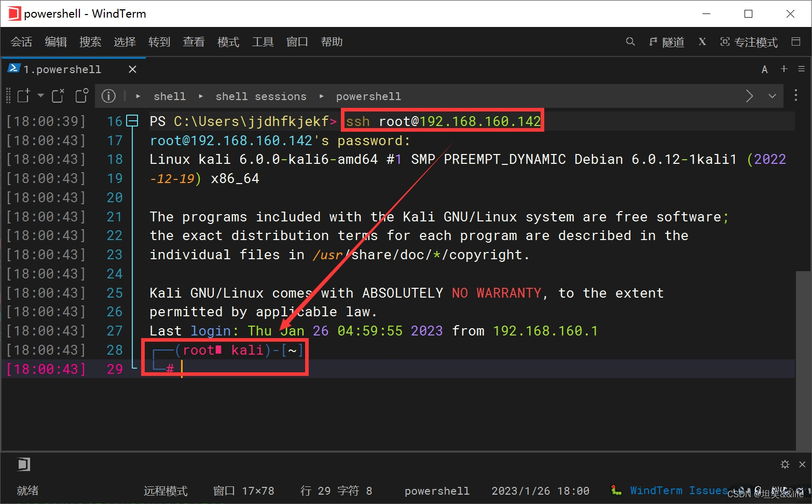Click the shell breadcrumb item
Image resolution: width=812 pixels, height=504 pixels.
170,96
